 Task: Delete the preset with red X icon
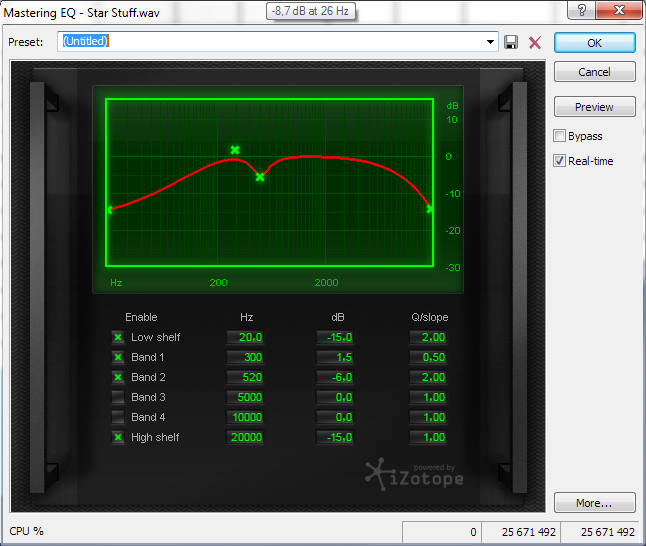(x=535, y=42)
